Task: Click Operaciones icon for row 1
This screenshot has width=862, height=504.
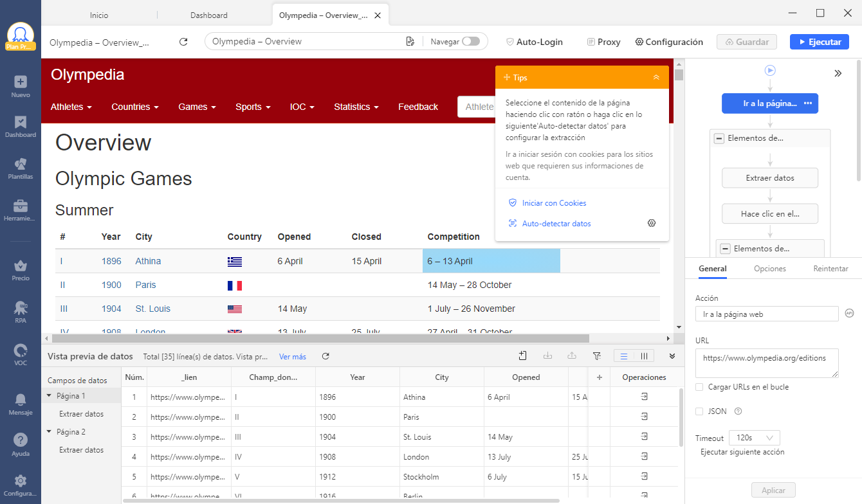Action: tap(644, 397)
